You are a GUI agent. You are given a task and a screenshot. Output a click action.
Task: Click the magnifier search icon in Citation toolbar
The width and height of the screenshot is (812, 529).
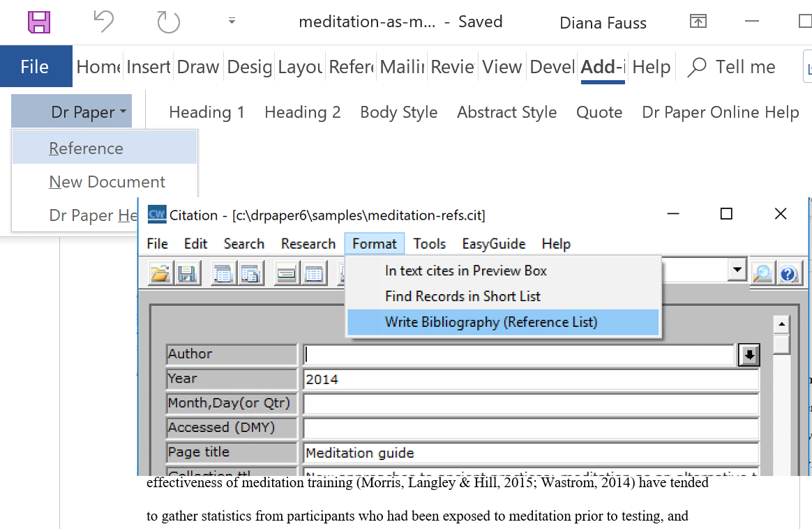click(x=762, y=274)
